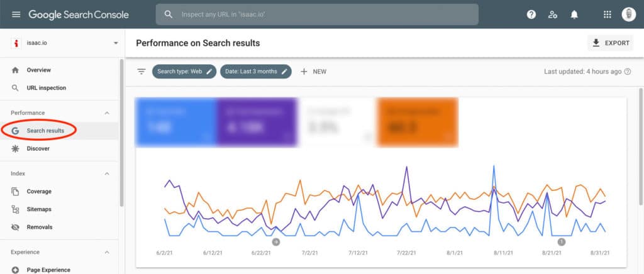Open the Google apps grid
The image size is (644, 274).
607,14
